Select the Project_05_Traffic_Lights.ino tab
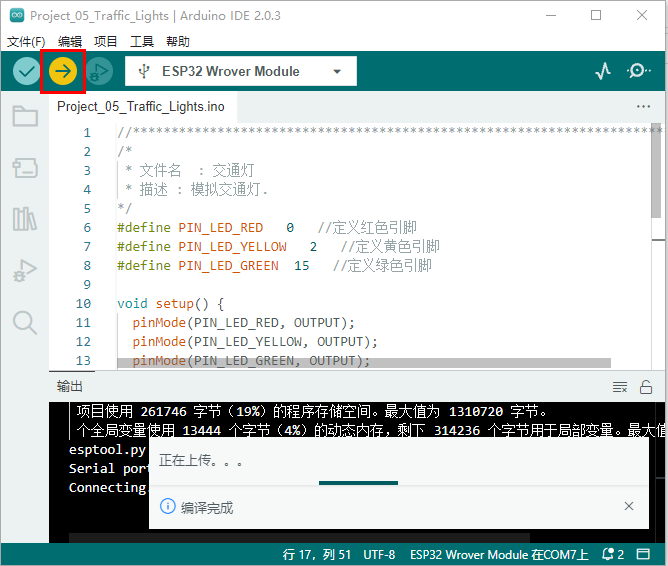This screenshot has width=668, height=566. pyautogui.click(x=141, y=106)
